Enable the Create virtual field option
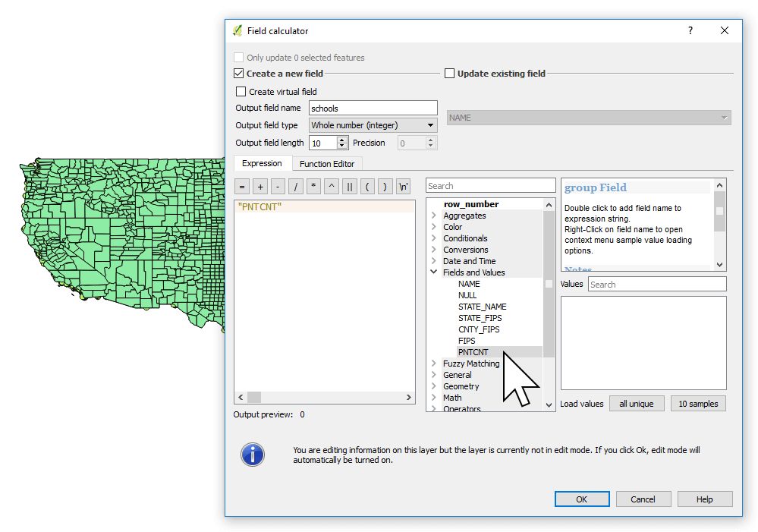Viewport: 758px width, 532px height. (239, 90)
